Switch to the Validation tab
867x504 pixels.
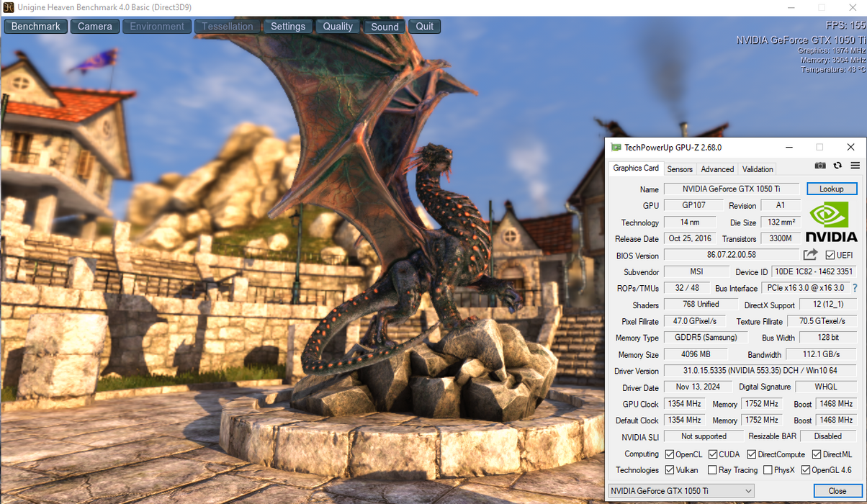pos(758,169)
